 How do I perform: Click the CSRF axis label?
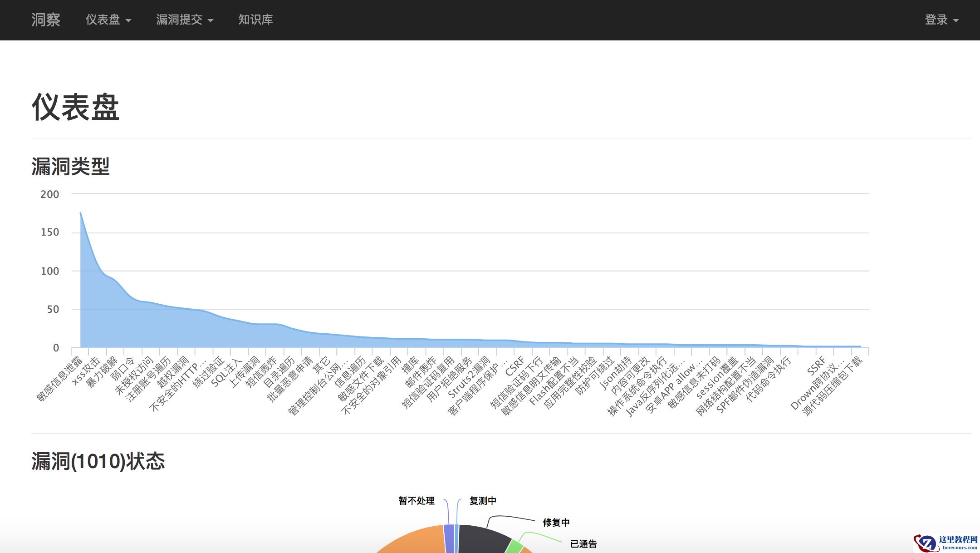514,366
